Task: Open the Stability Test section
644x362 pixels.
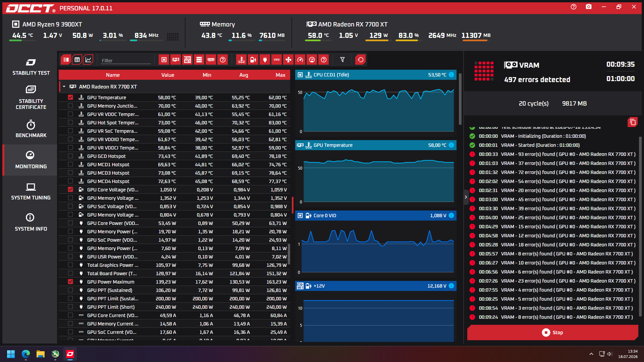Action: (31, 67)
